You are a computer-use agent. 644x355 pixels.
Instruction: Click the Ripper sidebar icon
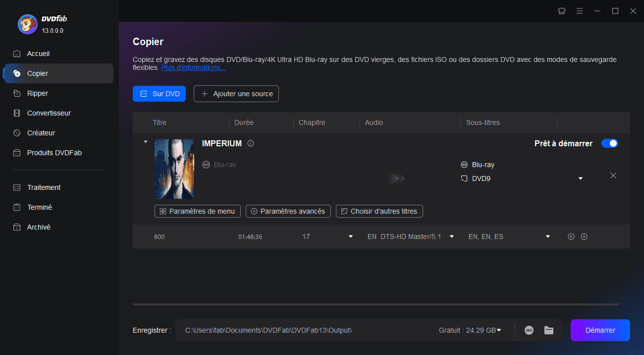click(x=17, y=93)
